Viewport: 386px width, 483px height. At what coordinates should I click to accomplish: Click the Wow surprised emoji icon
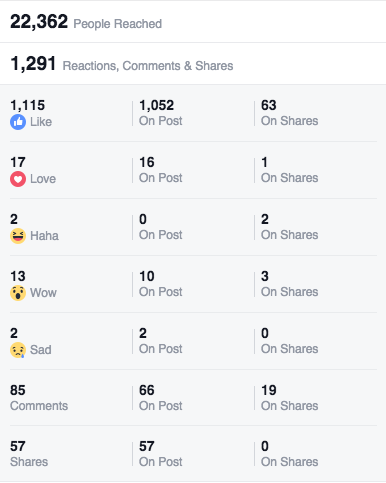pos(18,293)
